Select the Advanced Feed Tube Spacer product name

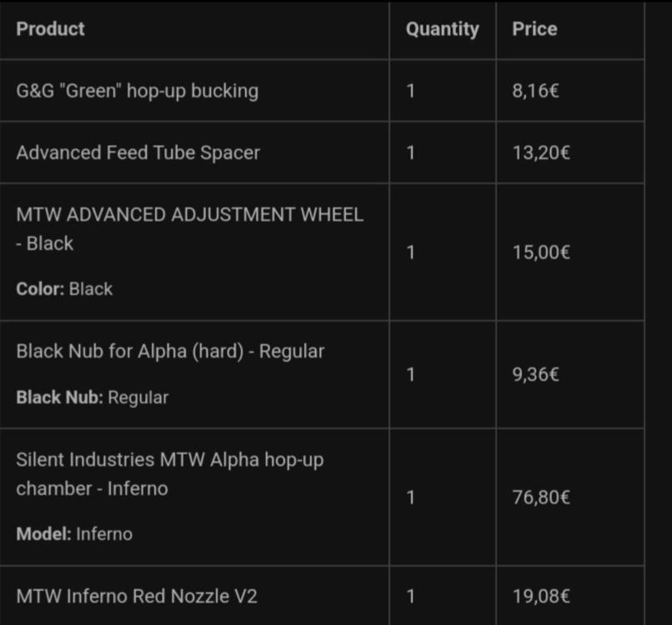138,152
